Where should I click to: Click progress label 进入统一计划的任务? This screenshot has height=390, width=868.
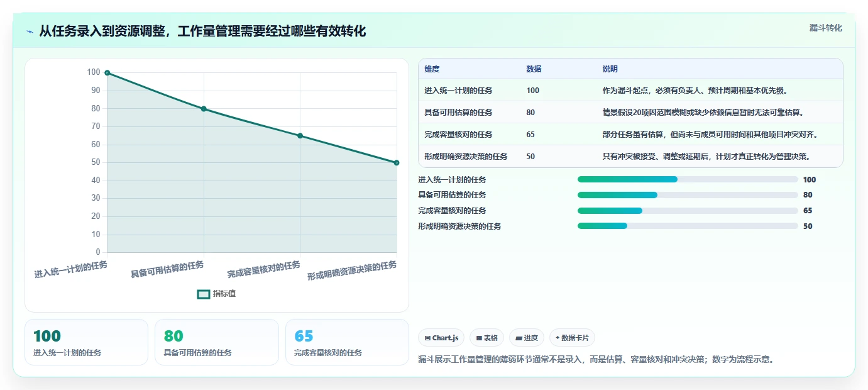(x=452, y=180)
